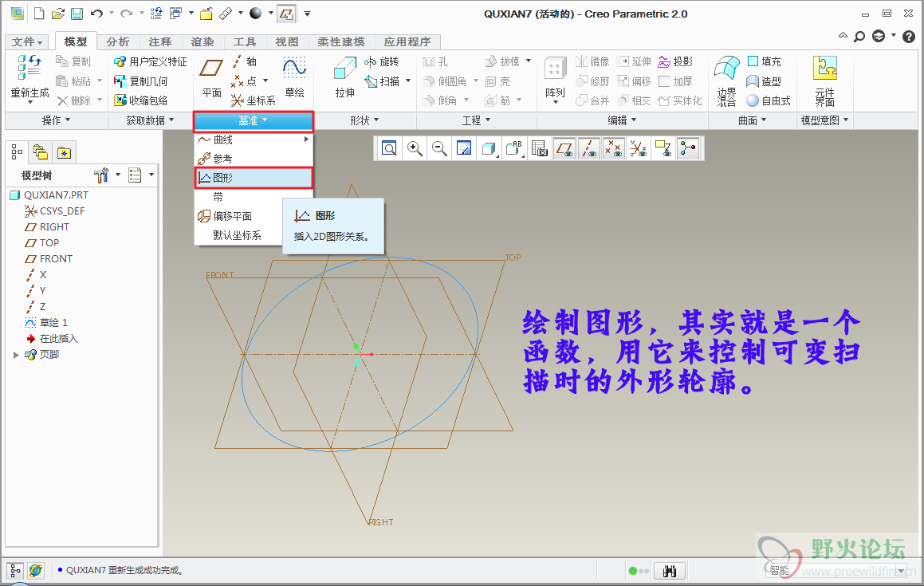Toggle browser display in status bar
This screenshot has height=586, width=924.
tap(35, 571)
